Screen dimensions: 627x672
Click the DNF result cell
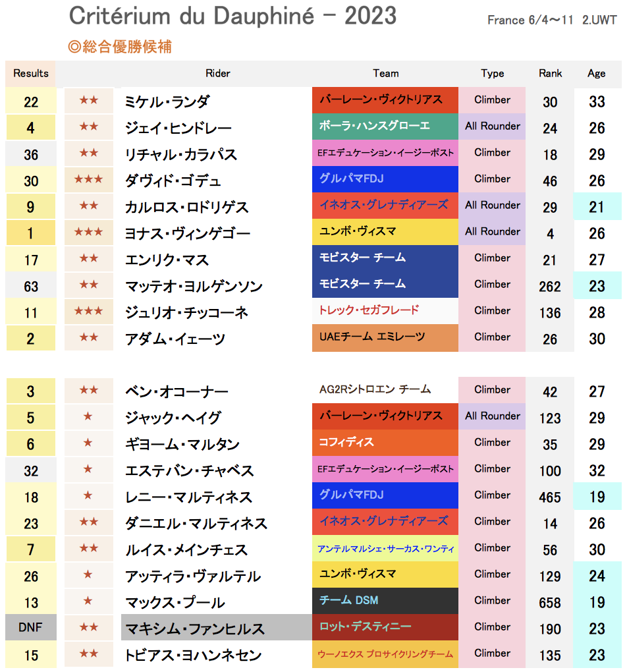coord(31,627)
